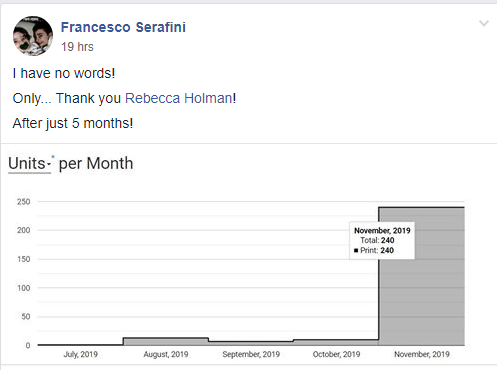Click the 19 hrs timestamp

pos(77,47)
